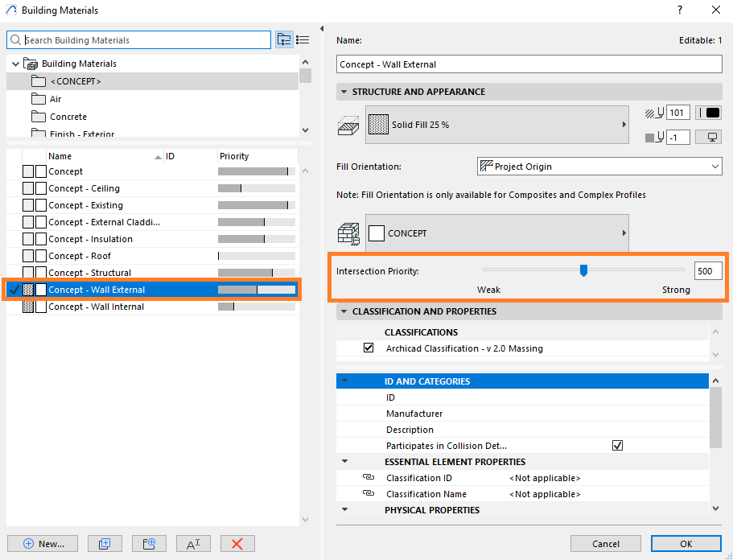Click the Classification ID link chain icon
The height and width of the screenshot is (560, 733).
pos(369,477)
